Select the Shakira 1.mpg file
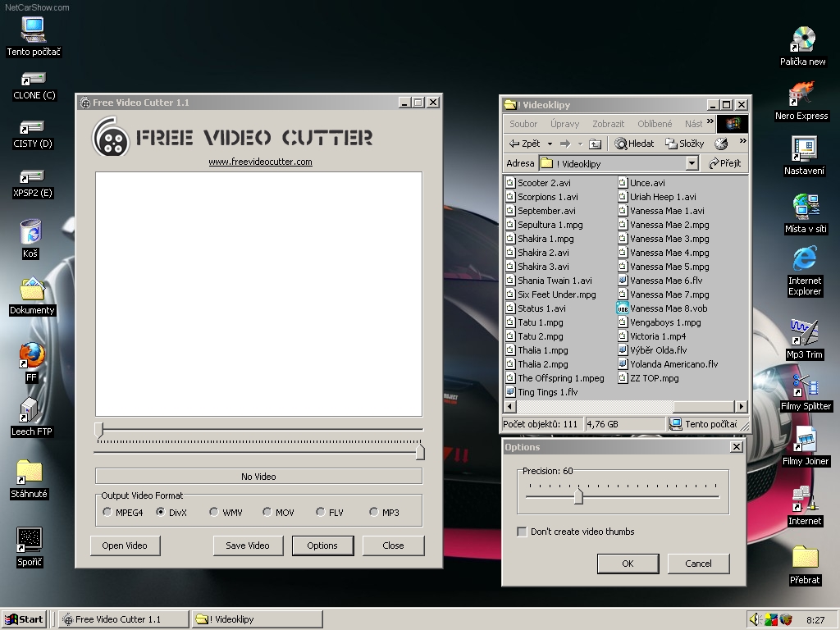The height and width of the screenshot is (630, 840). click(540, 239)
